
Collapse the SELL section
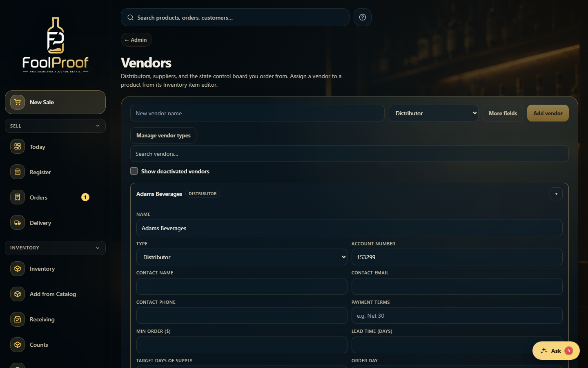(x=55, y=126)
